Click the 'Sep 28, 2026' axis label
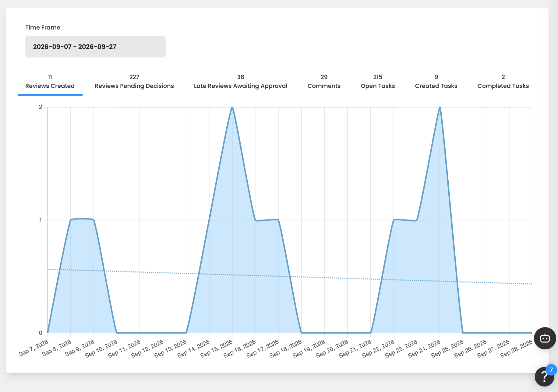The width and height of the screenshot is (558, 392). [516, 348]
